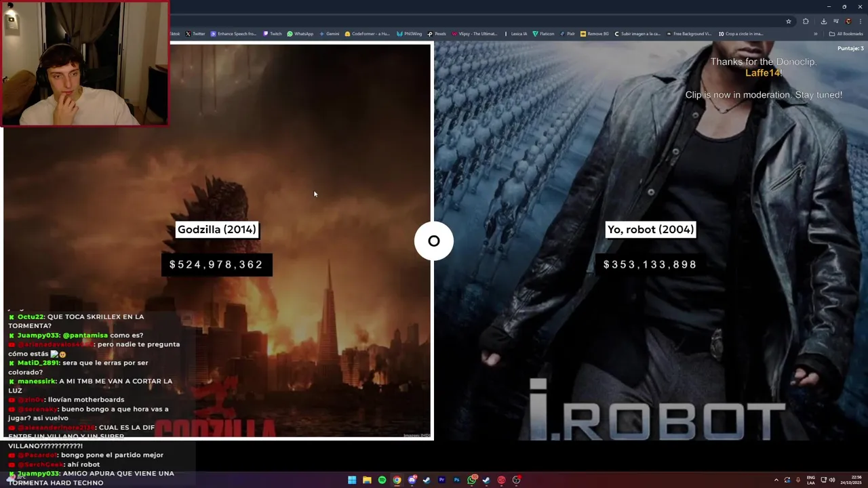Open the volume tray icon
The height and width of the screenshot is (488, 868).
[x=832, y=480]
